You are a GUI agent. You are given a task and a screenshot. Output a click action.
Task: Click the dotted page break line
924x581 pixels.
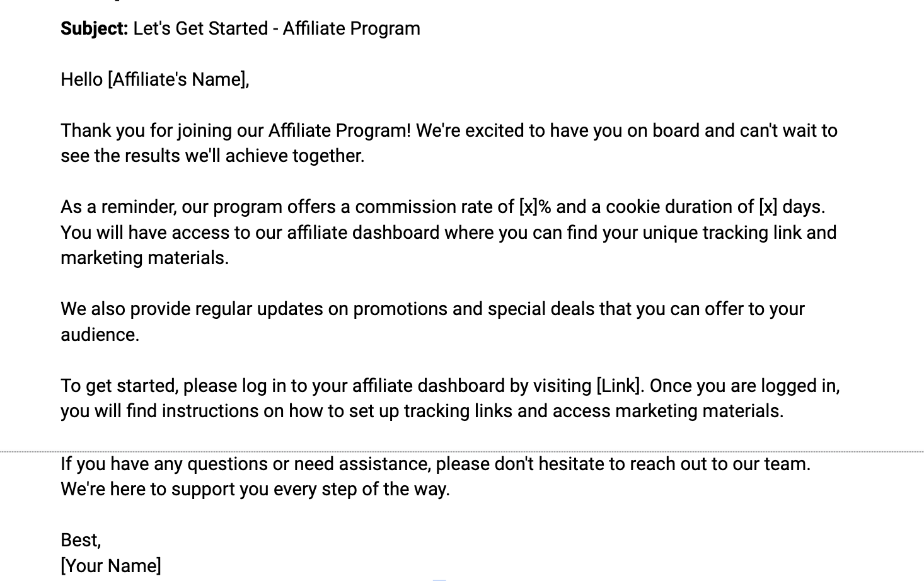(x=462, y=451)
